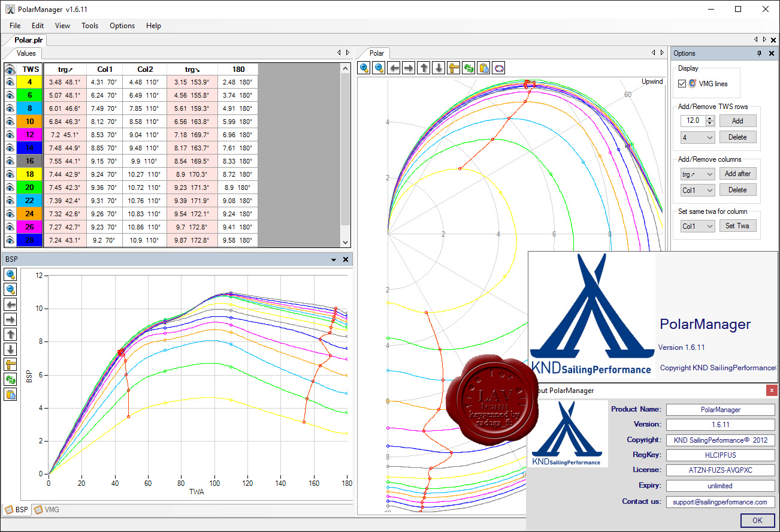The width and height of the screenshot is (780, 532).
Task: Click Set Twa button
Action: (737, 226)
